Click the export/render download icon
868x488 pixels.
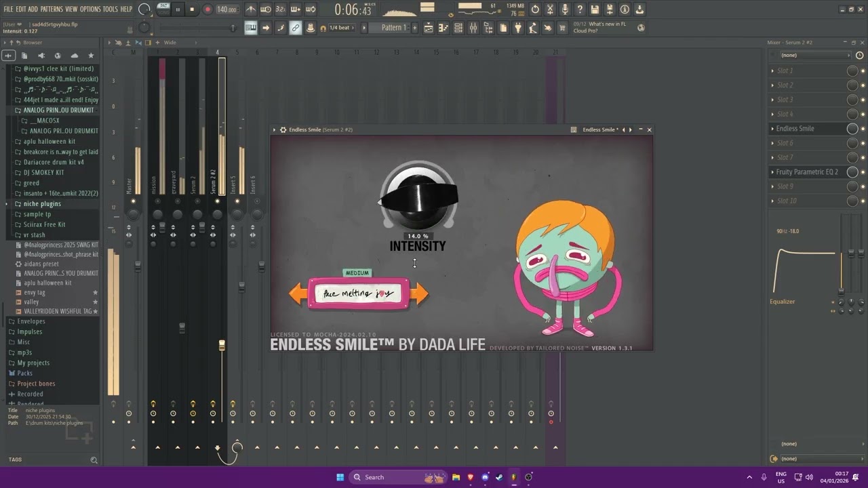(639, 9)
